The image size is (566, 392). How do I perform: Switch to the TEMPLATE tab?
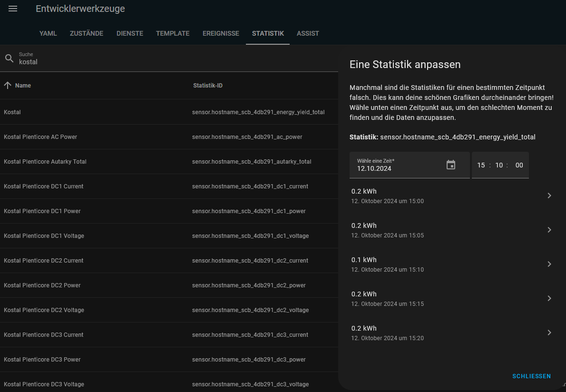[173, 34]
